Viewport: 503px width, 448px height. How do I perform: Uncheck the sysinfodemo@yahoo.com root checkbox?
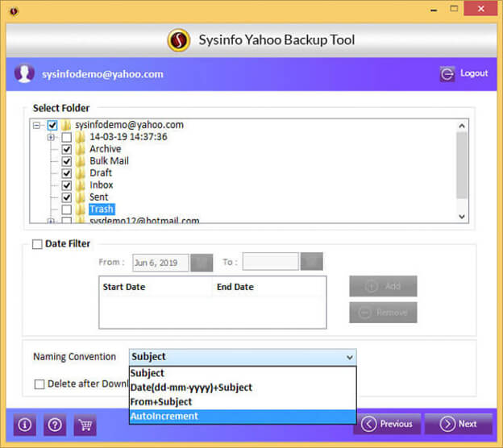(52, 125)
